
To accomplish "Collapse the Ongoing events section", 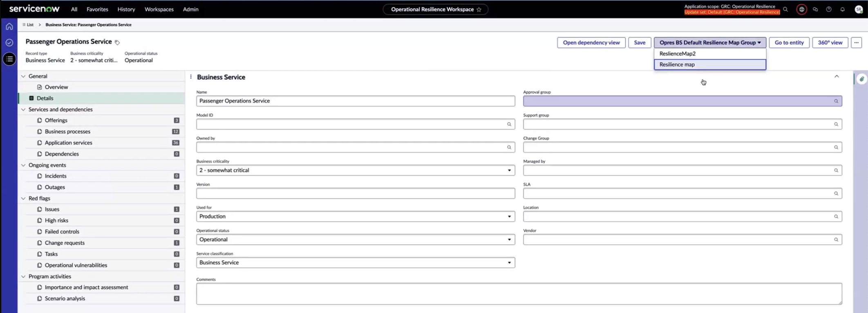I will coord(23,165).
